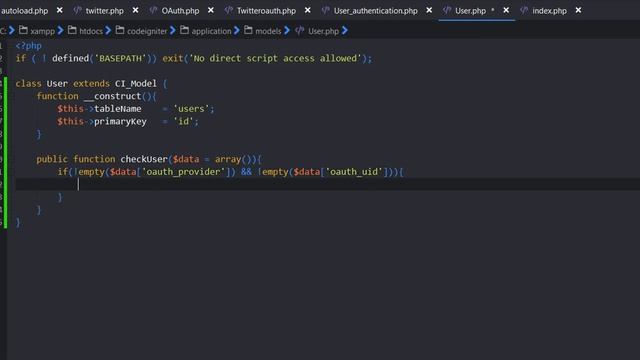Image resolution: width=640 pixels, height=360 pixels.
Task: Expand the chevron after the C: breadcrumb
Action: point(11,30)
